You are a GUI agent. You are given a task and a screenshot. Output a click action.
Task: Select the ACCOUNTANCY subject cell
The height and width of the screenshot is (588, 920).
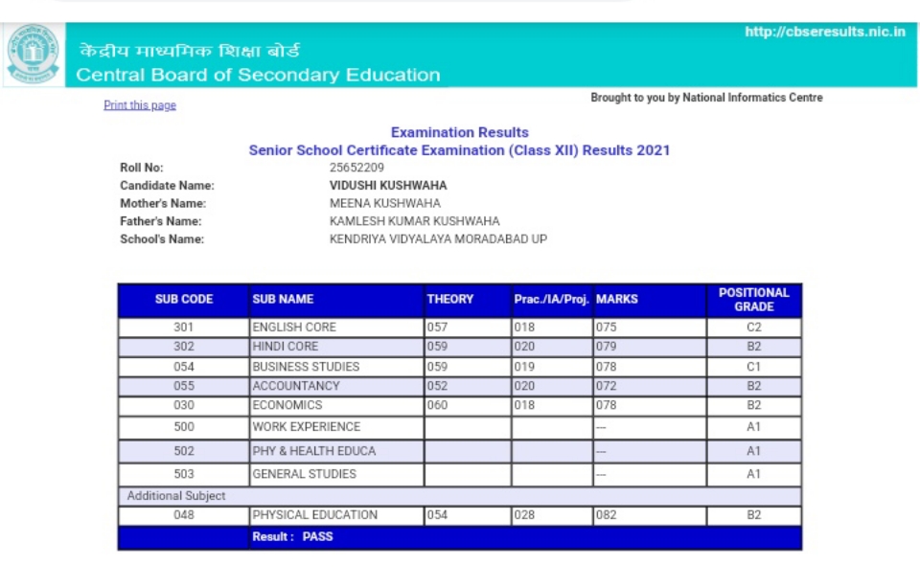336,386
